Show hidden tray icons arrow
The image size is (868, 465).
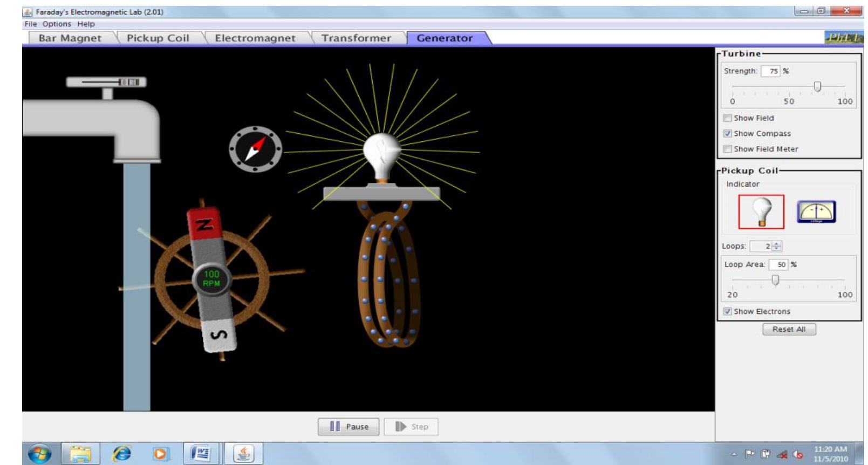point(734,455)
